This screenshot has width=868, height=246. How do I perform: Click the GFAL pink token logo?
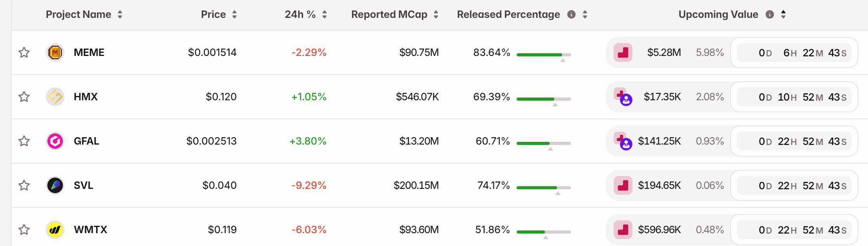click(55, 141)
